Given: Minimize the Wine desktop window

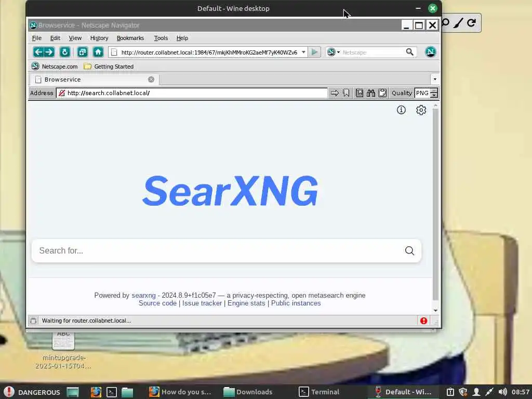Looking at the screenshot, I should point(418,8).
